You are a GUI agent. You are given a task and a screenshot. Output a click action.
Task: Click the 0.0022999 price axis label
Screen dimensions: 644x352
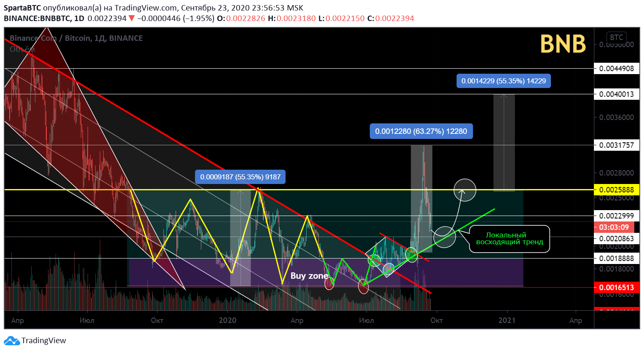[616, 216]
